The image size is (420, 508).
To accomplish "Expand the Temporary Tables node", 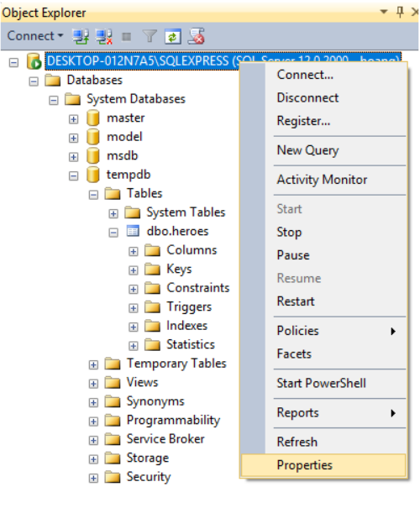I will (x=93, y=364).
